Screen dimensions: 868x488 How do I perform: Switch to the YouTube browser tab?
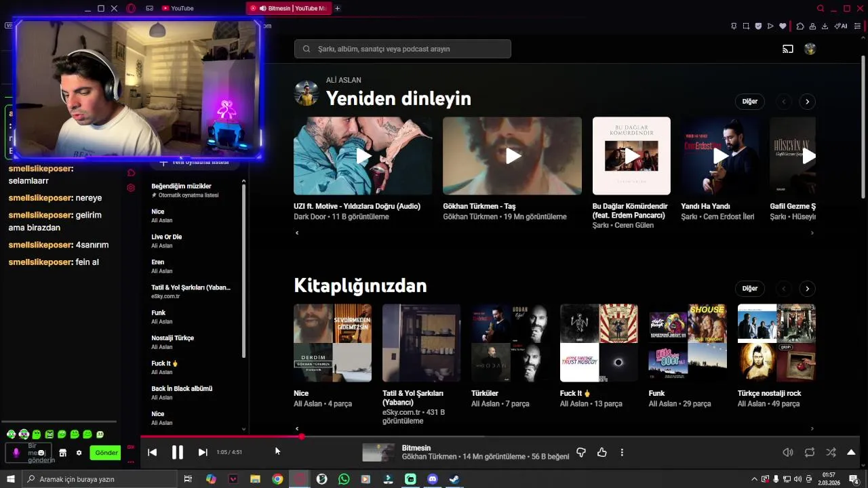[178, 8]
